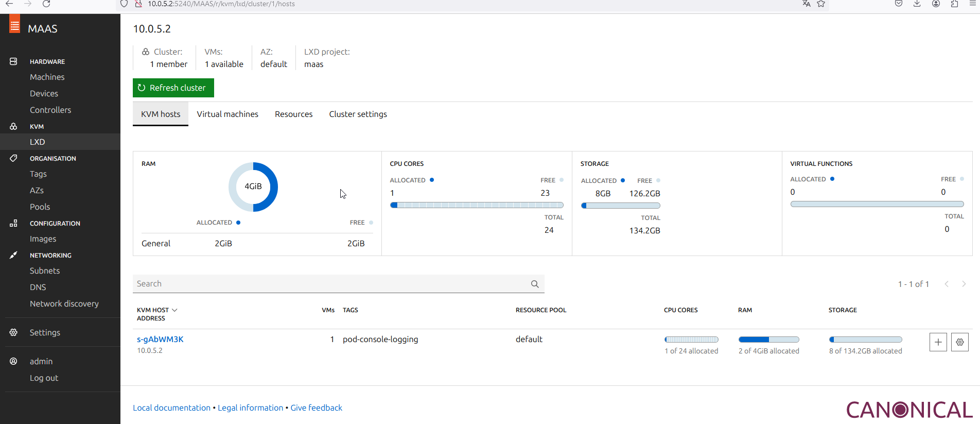Switch to the Resources tab
The height and width of the screenshot is (424, 980).
294,114
